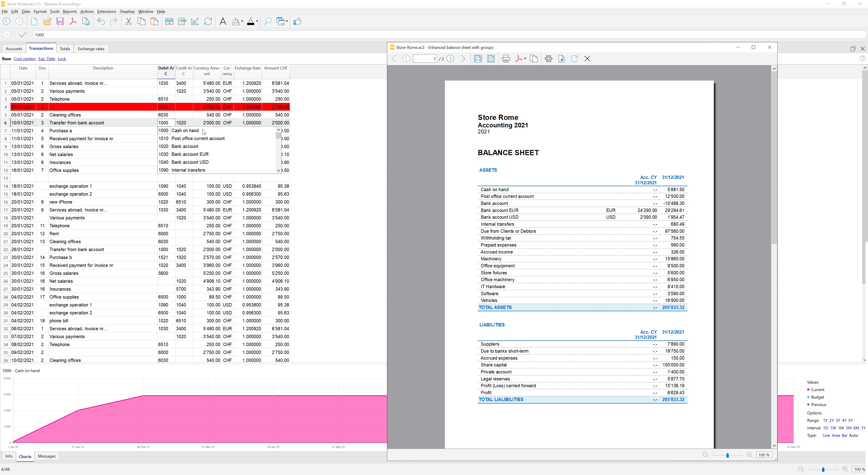Expand the text color dropdown arrow
The image size is (868, 475).
[x=257, y=21]
